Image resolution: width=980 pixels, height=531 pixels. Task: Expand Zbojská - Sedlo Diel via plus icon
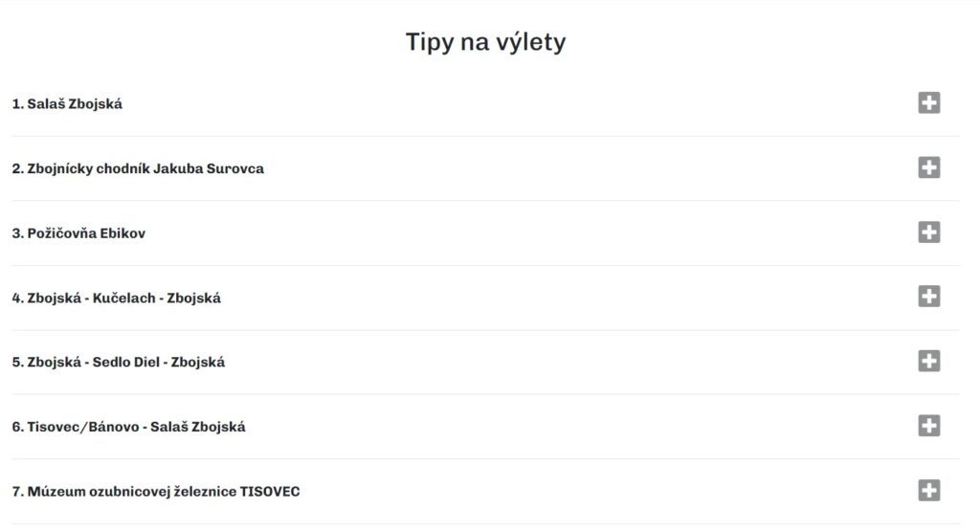(928, 361)
